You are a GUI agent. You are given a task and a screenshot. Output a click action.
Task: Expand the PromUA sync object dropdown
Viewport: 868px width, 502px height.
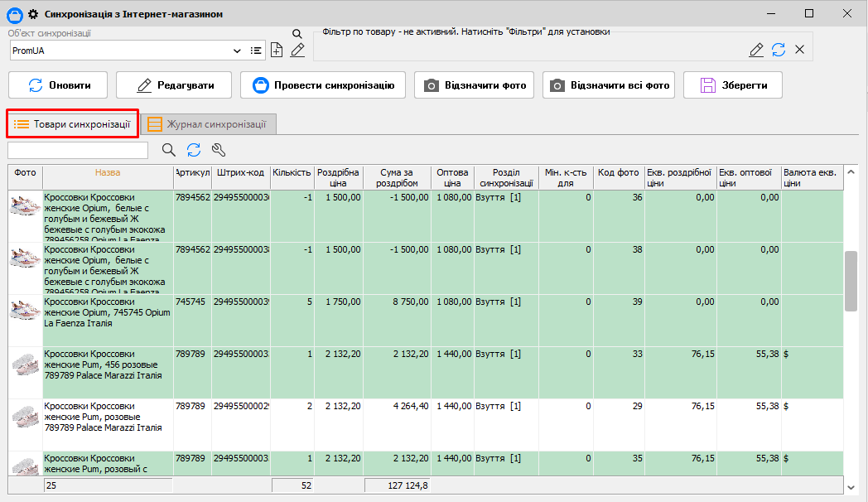pos(237,51)
